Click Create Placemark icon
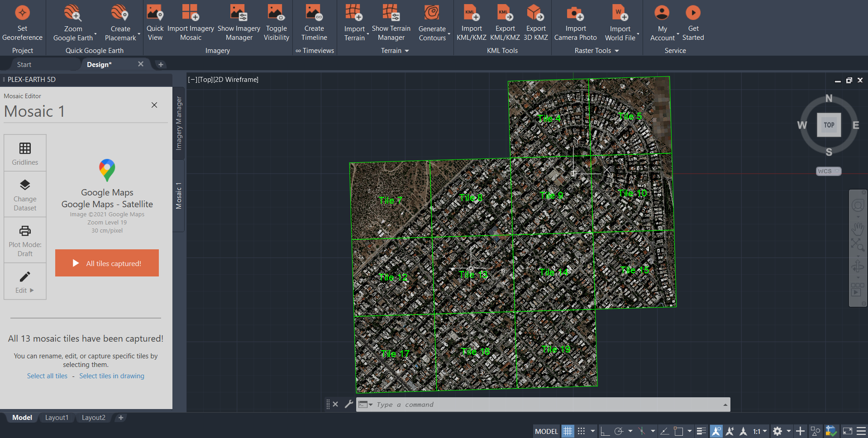The image size is (868, 438). (120, 13)
